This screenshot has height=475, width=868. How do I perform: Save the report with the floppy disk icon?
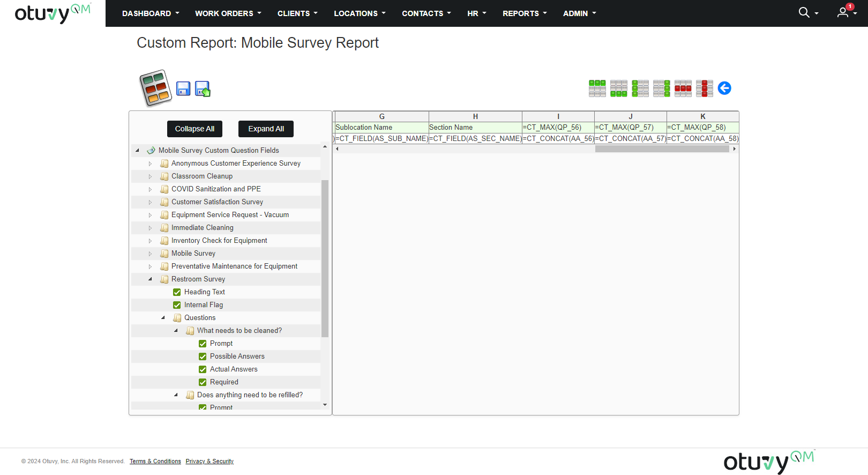click(x=183, y=89)
